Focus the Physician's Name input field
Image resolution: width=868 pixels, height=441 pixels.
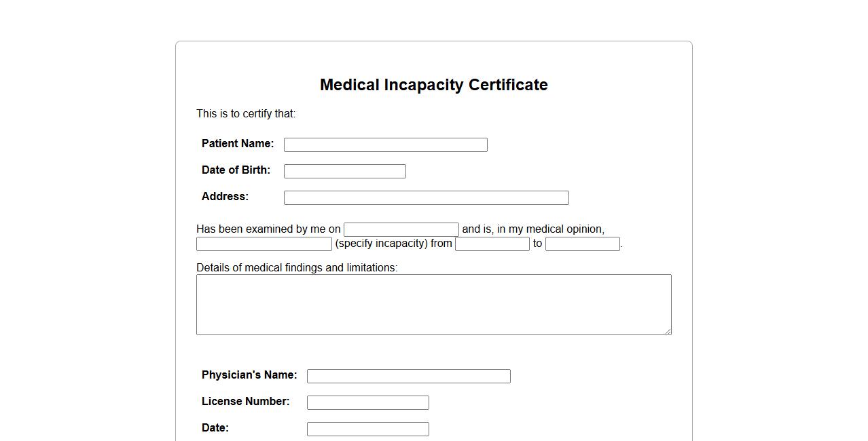[408, 376]
